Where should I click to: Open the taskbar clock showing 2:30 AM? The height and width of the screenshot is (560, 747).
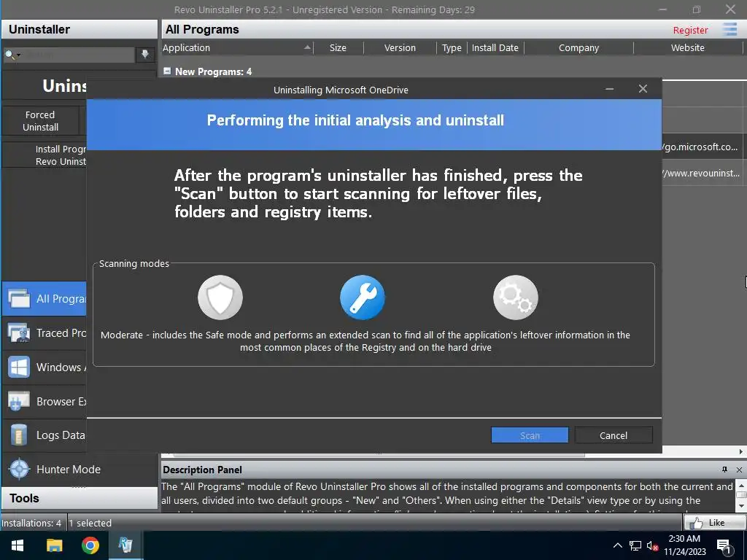tap(684, 545)
